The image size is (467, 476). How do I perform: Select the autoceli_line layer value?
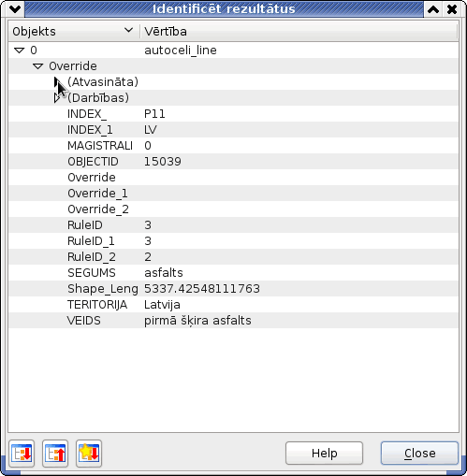(x=181, y=50)
